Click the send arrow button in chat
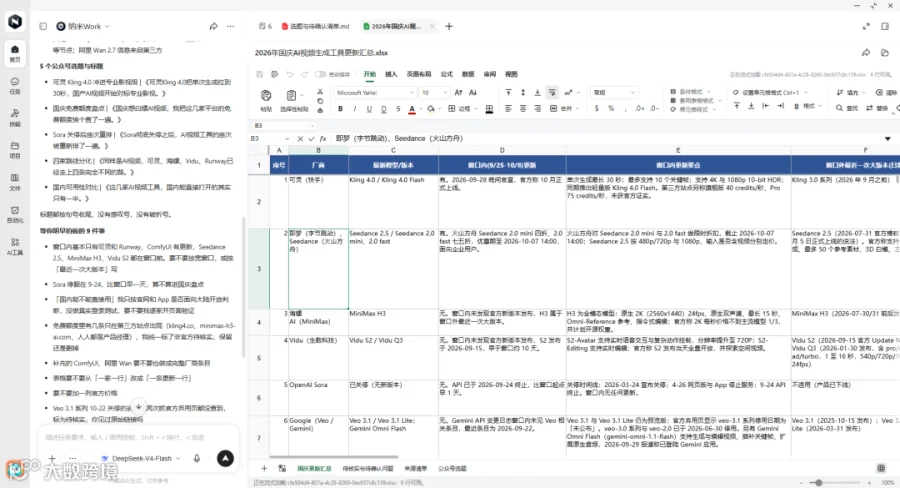Image resolution: width=900 pixels, height=488 pixels. tap(225, 458)
